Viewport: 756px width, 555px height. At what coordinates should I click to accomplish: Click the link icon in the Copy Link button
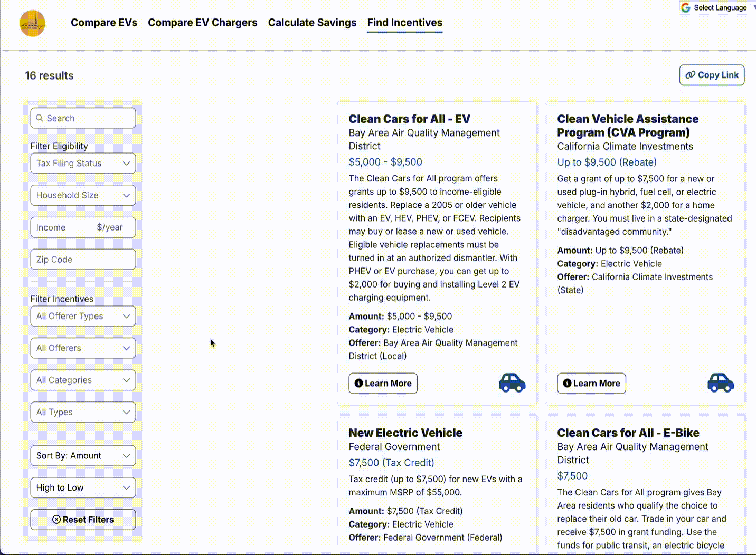pyautogui.click(x=690, y=75)
